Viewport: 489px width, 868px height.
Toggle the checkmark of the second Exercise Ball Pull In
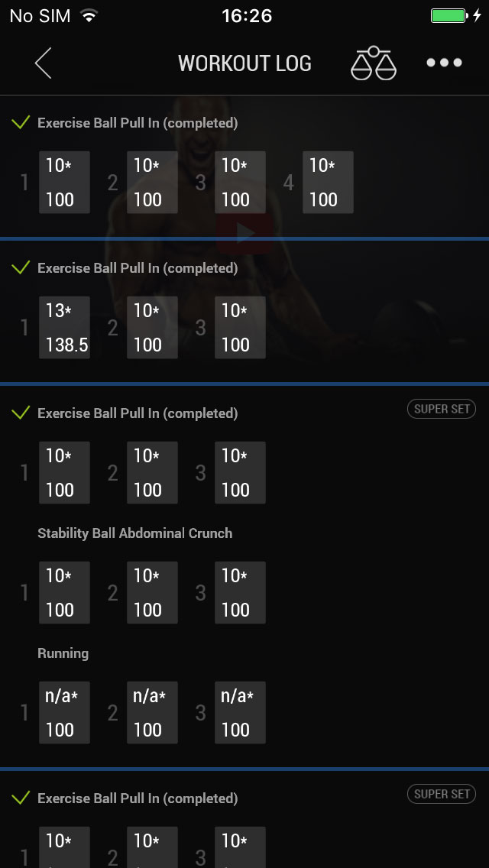[x=21, y=267]
